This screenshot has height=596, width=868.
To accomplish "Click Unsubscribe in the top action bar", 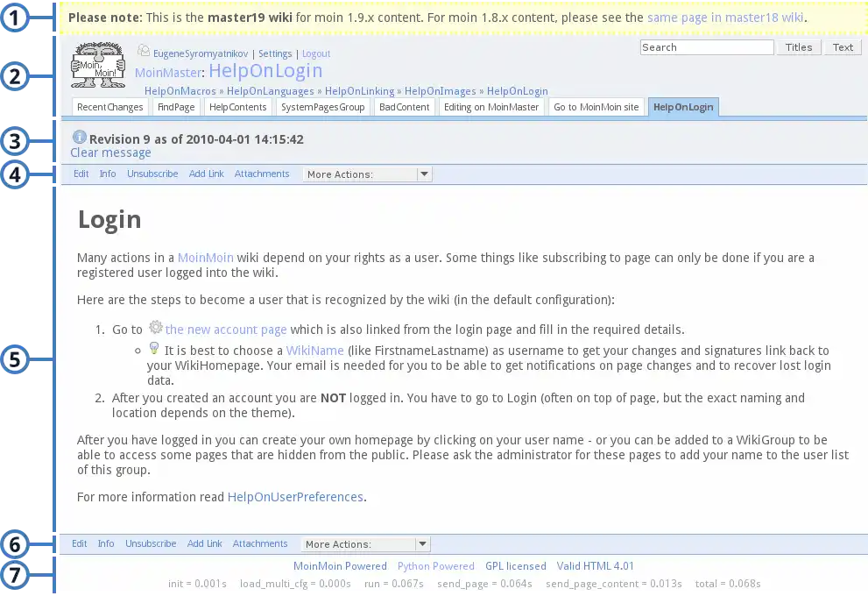I will click(x=152, y=174).
